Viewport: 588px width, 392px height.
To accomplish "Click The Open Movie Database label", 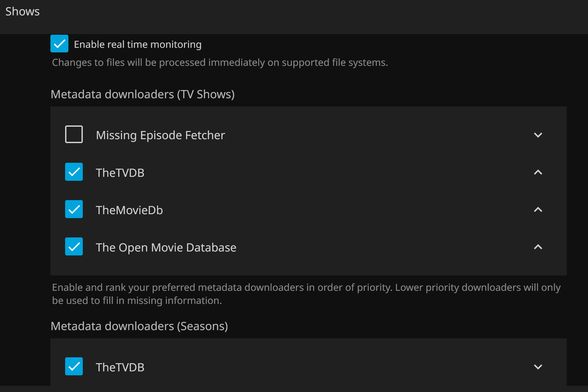I will [x=166, y=247].
